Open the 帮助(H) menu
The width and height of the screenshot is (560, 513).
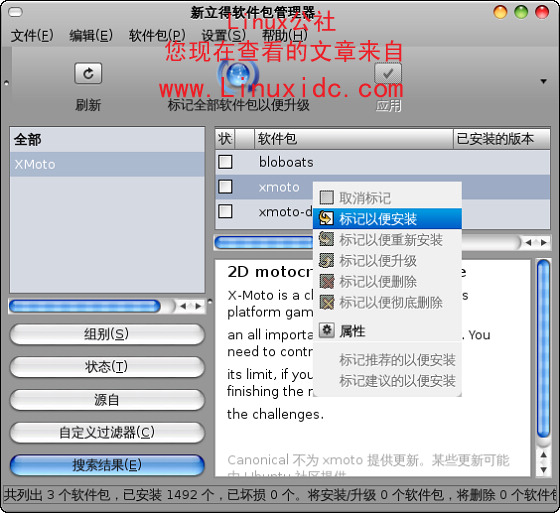(x=285, y=35)
